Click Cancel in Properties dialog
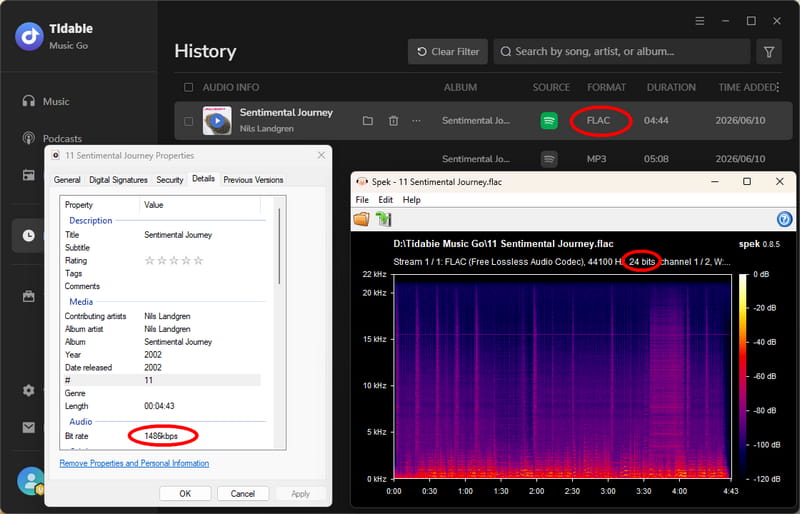The width and height of the screenshot is (800, 514). (242, 494)
